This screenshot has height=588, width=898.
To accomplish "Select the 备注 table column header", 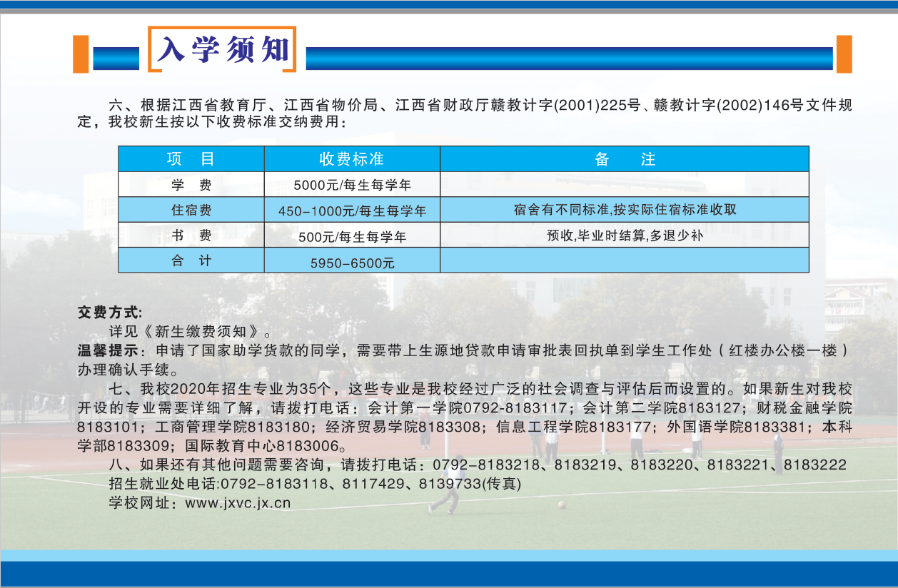I will pos(624,159).
